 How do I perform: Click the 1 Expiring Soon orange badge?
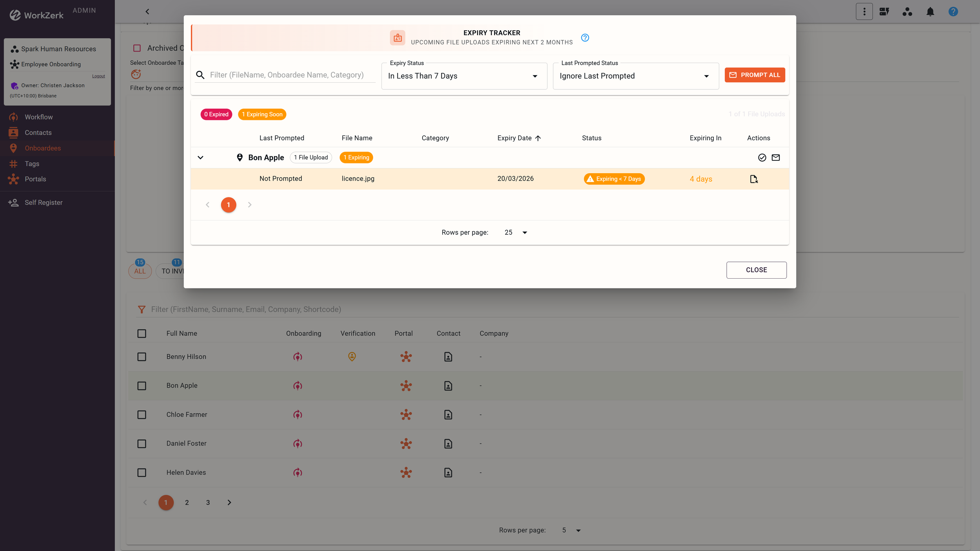point(262,114)
